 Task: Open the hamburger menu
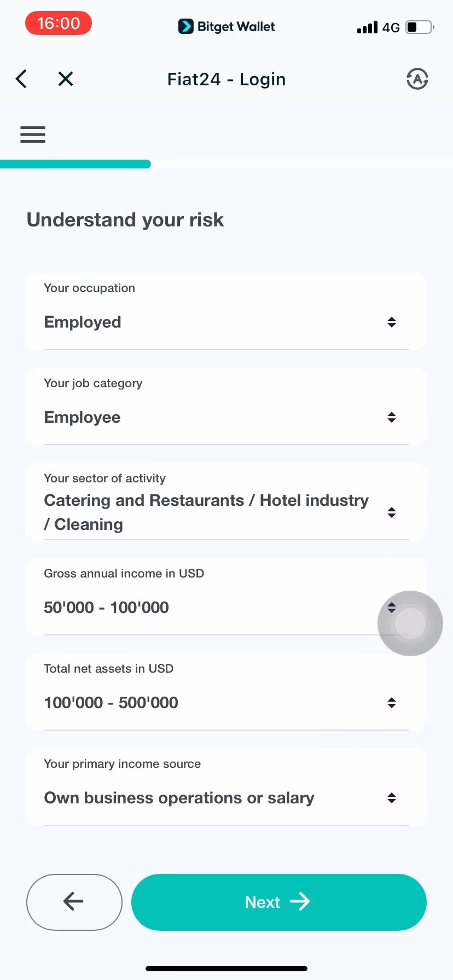tap(33, 135)
